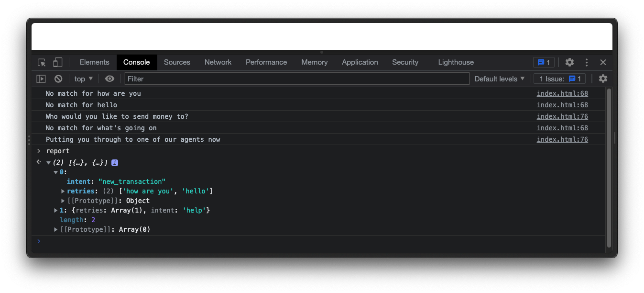Click the console prompt input line
The image size is (644, 293).
point(318,241)
